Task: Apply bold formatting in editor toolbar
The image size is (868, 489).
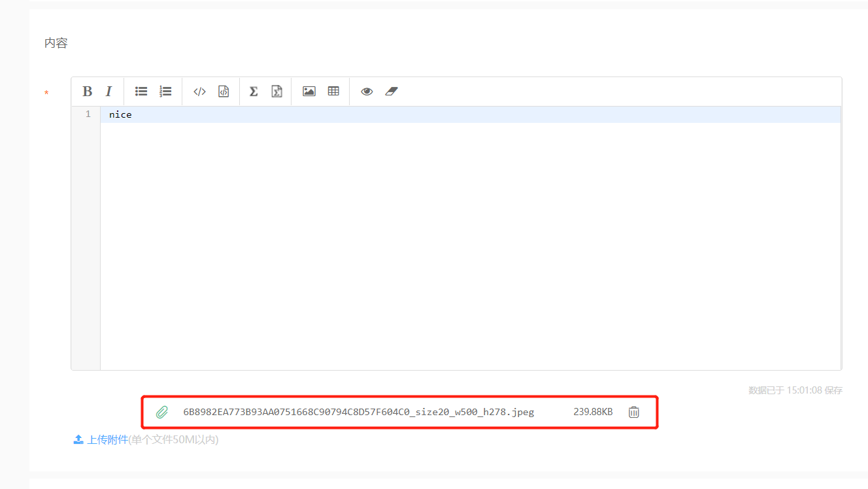Action: coord(87,92)
